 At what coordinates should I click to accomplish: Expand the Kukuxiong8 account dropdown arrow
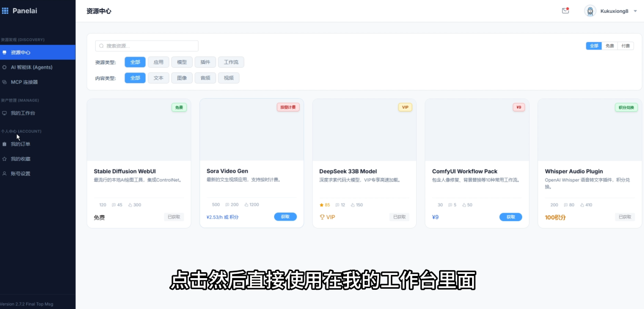(635, 11)
